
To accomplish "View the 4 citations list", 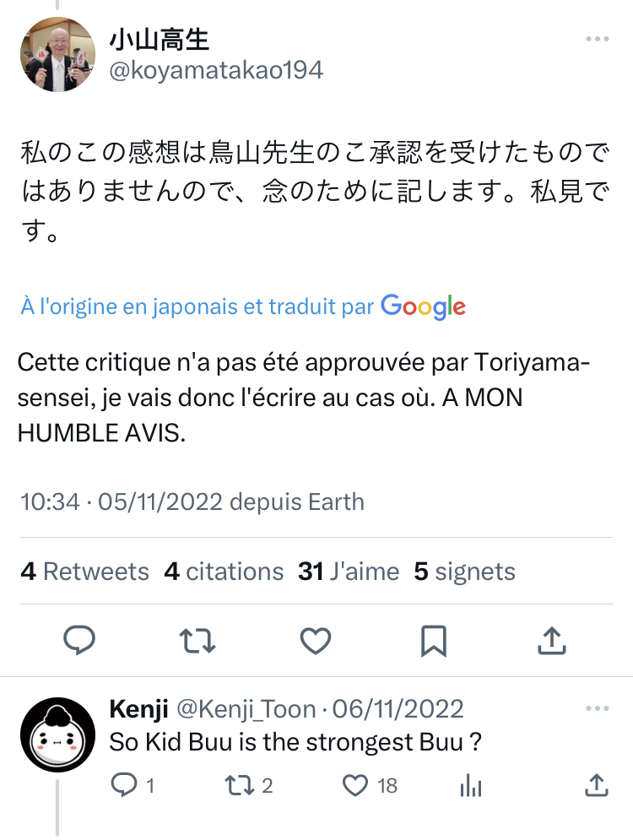I will 224,572.
